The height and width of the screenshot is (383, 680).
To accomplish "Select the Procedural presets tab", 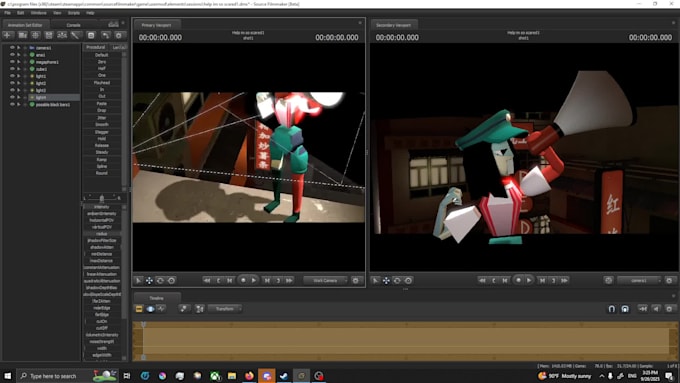I will [95, 47].
